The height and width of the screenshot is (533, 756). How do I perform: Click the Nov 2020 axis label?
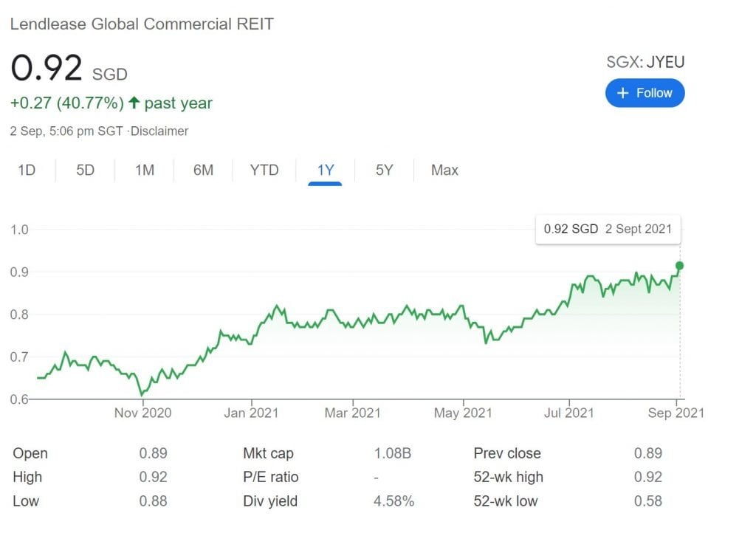pyautogui.click(x=142, y=413)
